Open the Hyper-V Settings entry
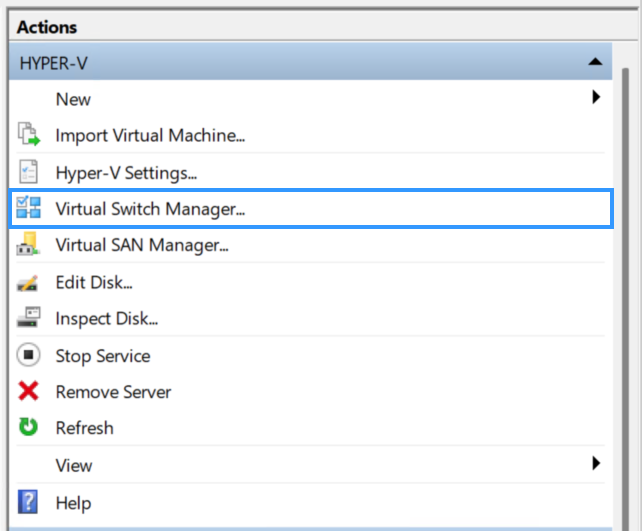The image size is (642, 531). [126, 173]
